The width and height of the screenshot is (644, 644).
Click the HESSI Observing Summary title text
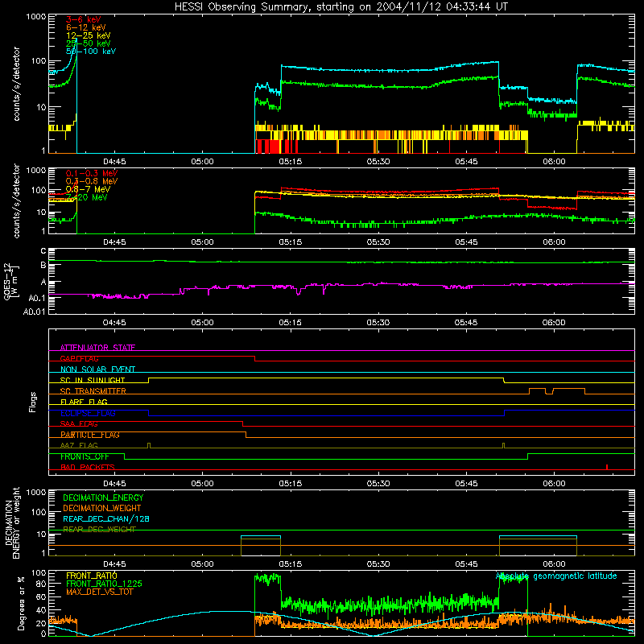[341, 7]
